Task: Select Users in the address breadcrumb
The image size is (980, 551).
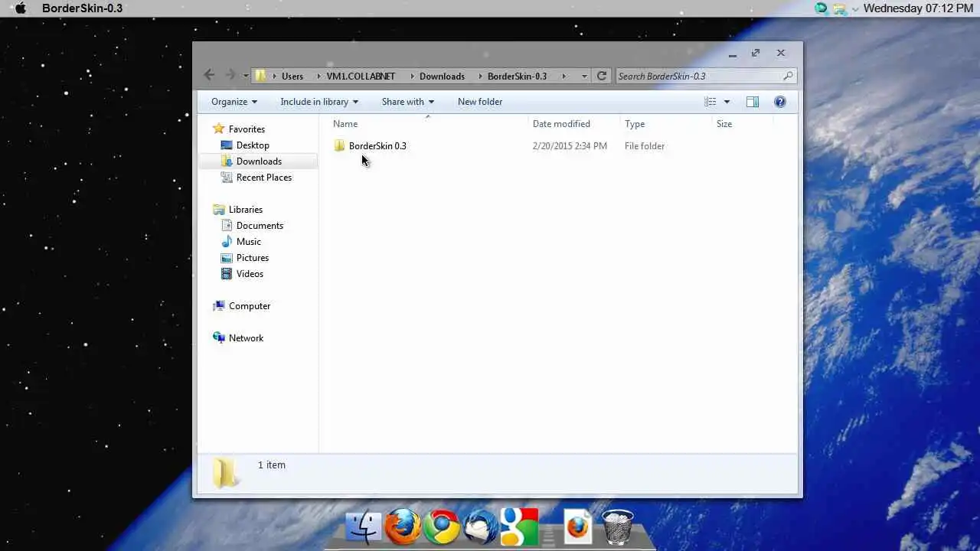Action: pos(292,76)
